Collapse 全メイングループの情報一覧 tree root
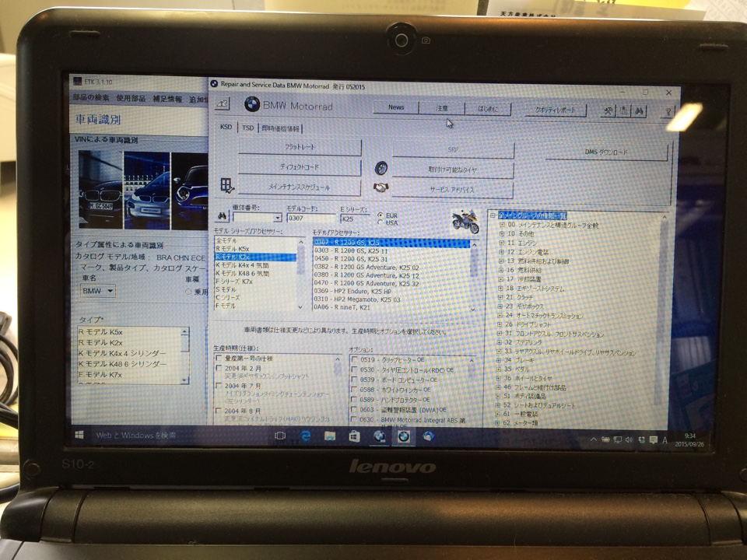Screen dimensions: 747x560 [x=493, y=215]
